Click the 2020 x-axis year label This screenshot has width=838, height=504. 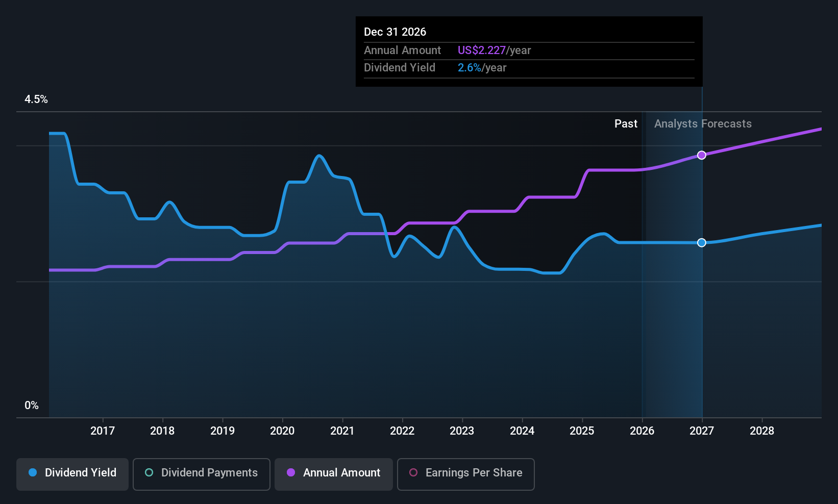point(282,431)
